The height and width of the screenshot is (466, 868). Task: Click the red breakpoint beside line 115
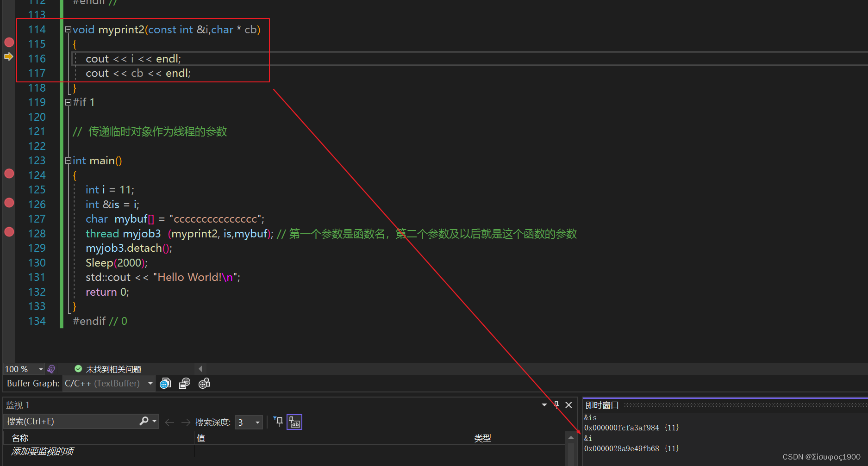[x=9, y=42]
